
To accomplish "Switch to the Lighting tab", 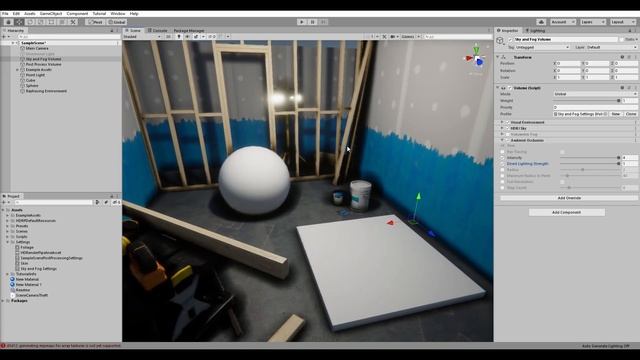I will coord(535,31).
